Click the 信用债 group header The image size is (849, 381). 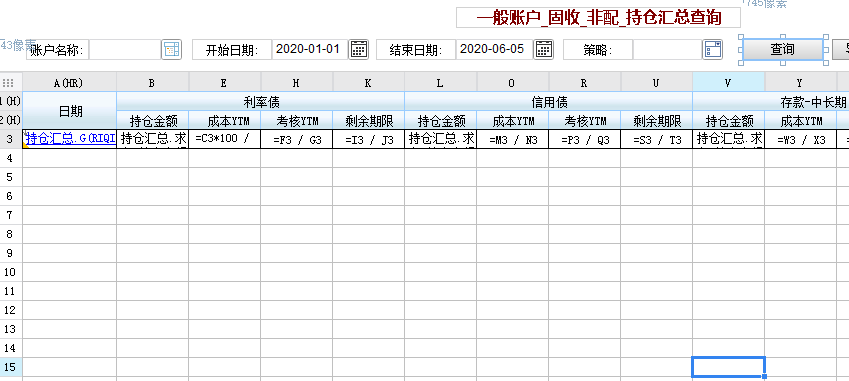(x=548, y=101)
